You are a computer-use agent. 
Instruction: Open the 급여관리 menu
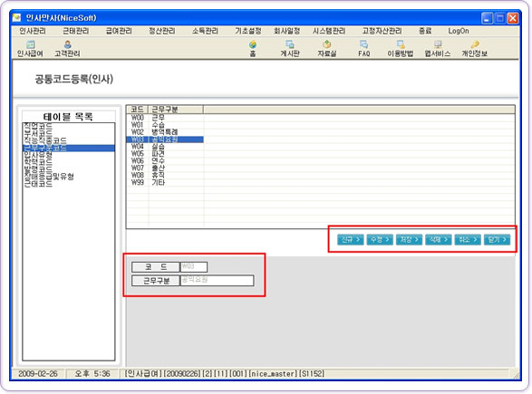point(119,31)
